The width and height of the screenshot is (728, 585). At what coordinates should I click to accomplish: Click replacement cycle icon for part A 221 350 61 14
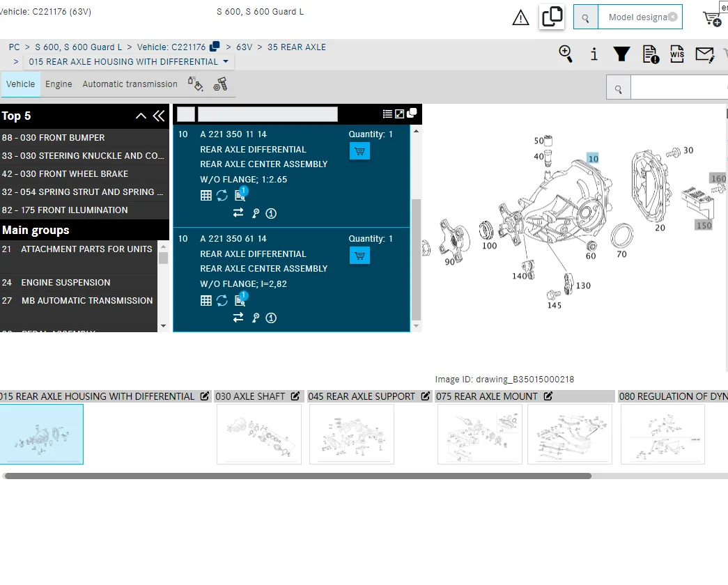tap(222, 300)
